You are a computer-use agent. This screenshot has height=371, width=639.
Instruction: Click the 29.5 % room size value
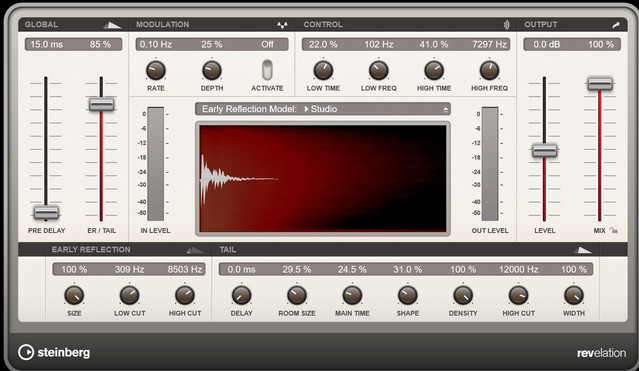pyautogui.click(x=297, y=269)
